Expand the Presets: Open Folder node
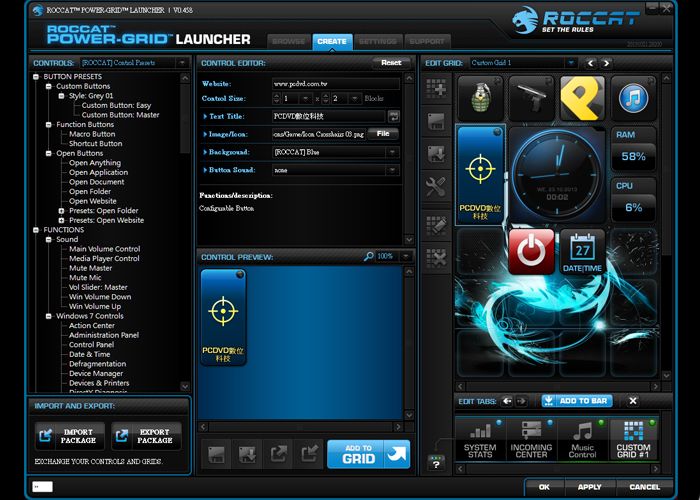Viewport: 700px width, 500px height. pos(61,211)
